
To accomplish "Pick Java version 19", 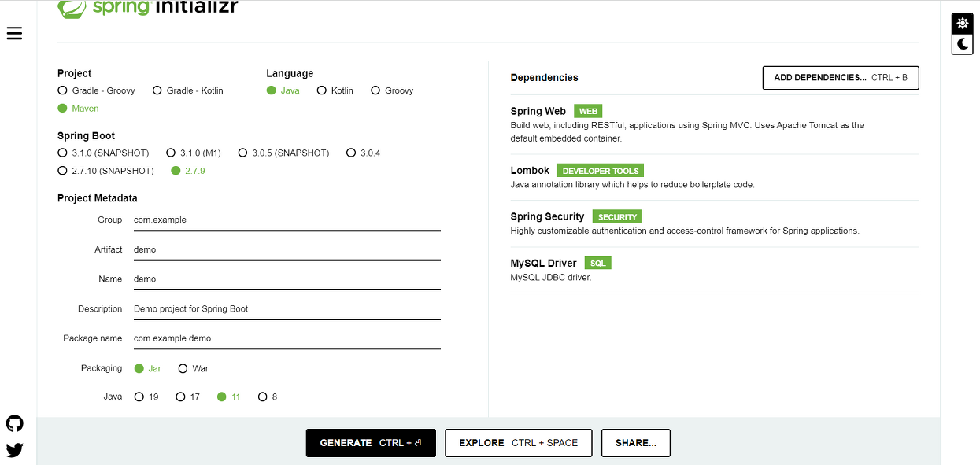I will pos(146,397).
